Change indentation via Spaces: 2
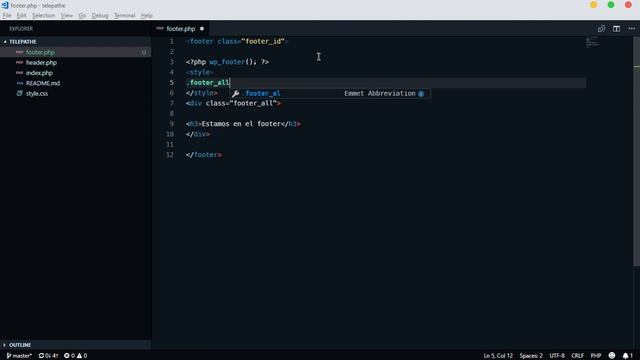The width and height of the screenshot is (640, 360). [x=531, y=356]
